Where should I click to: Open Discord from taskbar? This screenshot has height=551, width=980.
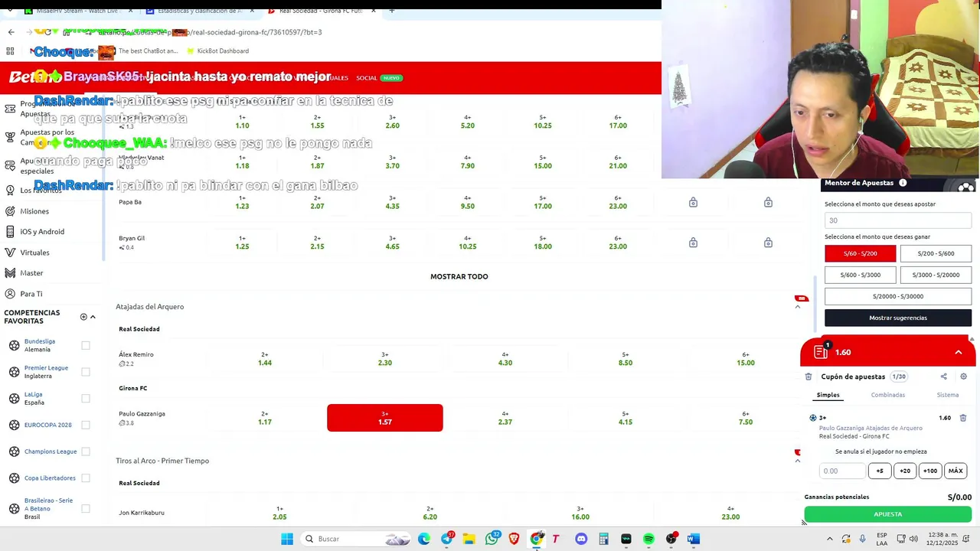[x=581, y=539]
